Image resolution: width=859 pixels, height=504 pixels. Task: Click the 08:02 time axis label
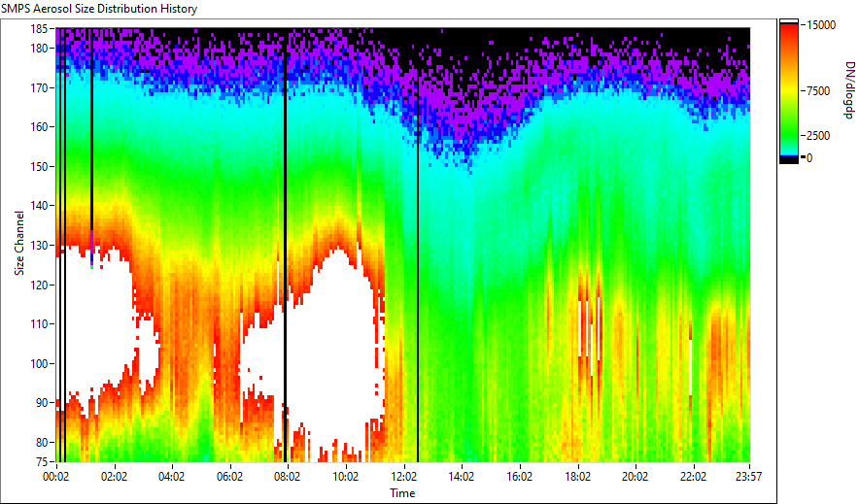(287, 477)
